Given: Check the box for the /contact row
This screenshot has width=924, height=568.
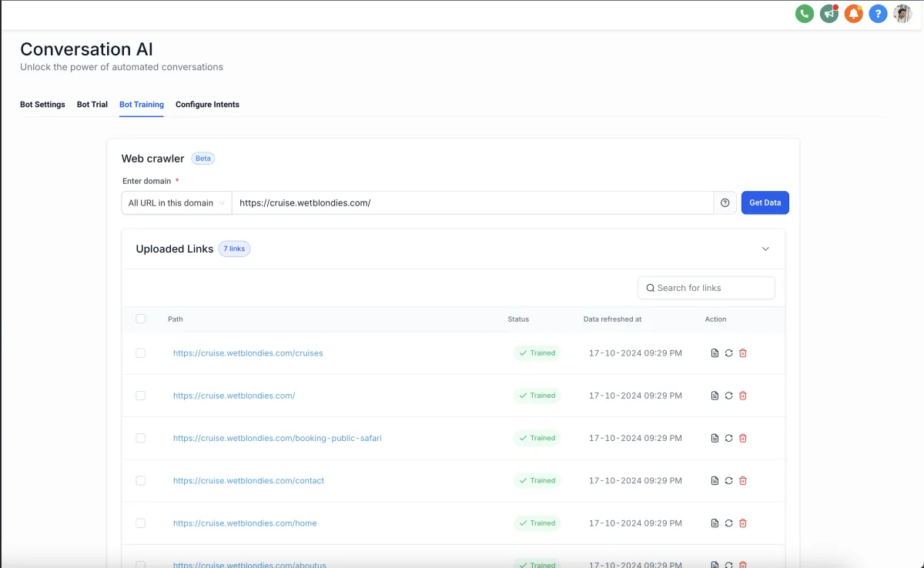Looking at the screenshot, I should tap(140, 480).
